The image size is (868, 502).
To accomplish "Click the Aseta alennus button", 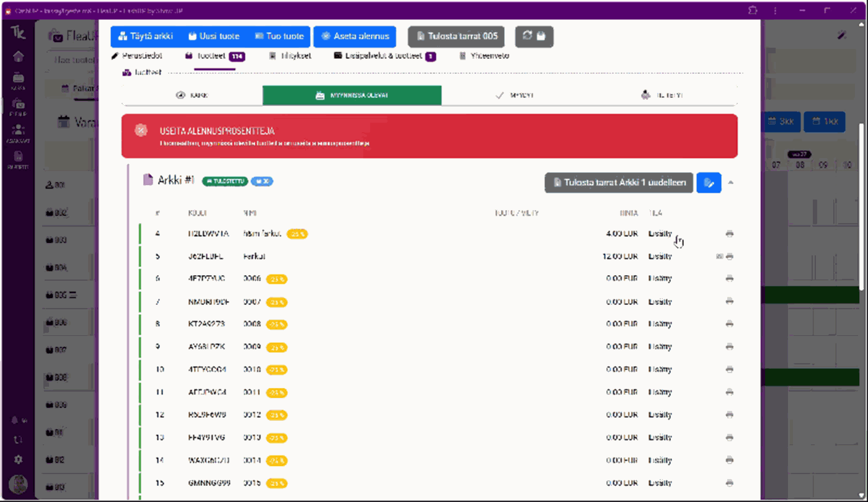I will [355, 37].
